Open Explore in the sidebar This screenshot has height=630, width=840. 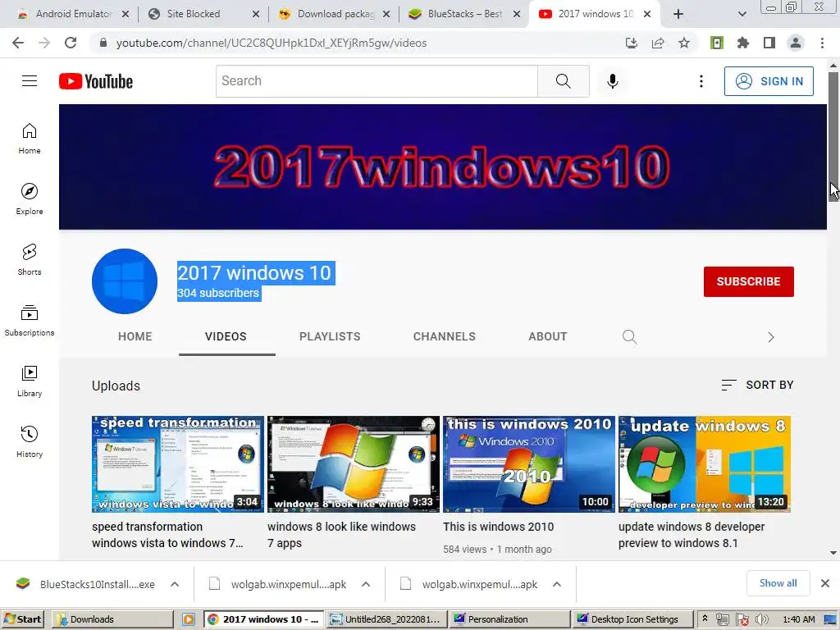[30, 199]
